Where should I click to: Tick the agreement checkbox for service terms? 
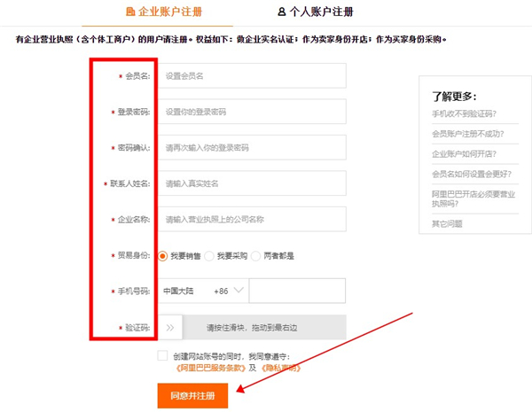162,355
